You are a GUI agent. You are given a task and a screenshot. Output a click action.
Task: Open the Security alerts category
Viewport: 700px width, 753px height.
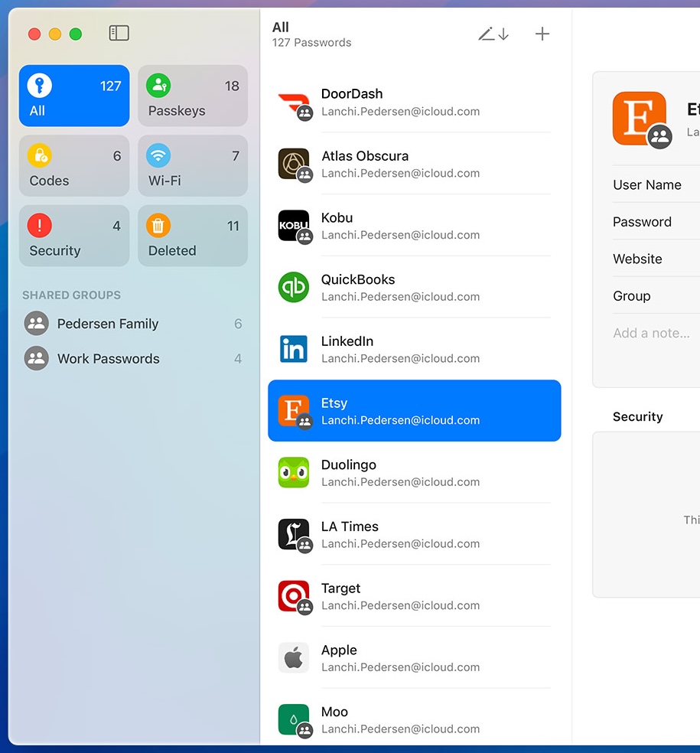(x=74, y=236)
